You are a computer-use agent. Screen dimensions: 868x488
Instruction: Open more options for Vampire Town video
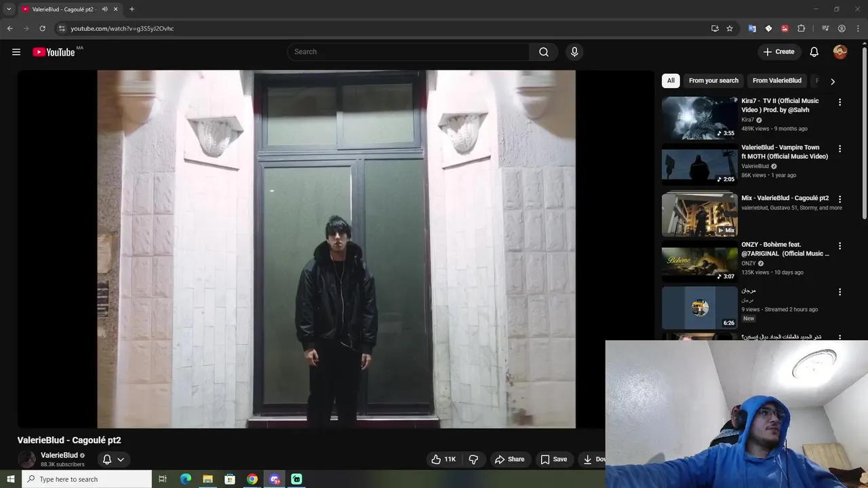840,148
